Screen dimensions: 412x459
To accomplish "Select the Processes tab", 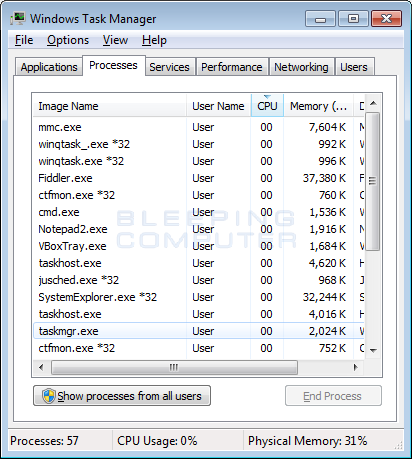I will point(113,65).
